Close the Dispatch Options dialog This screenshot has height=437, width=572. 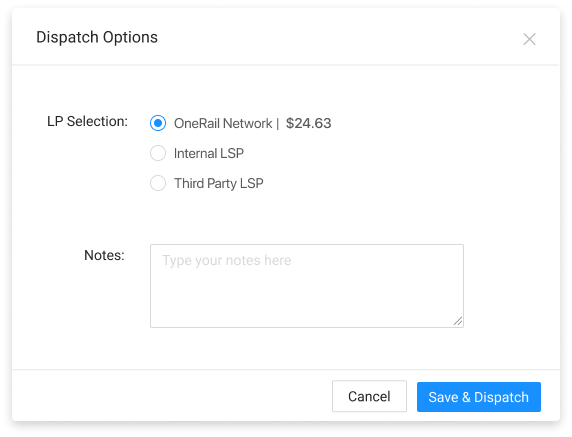click(529, 39)
